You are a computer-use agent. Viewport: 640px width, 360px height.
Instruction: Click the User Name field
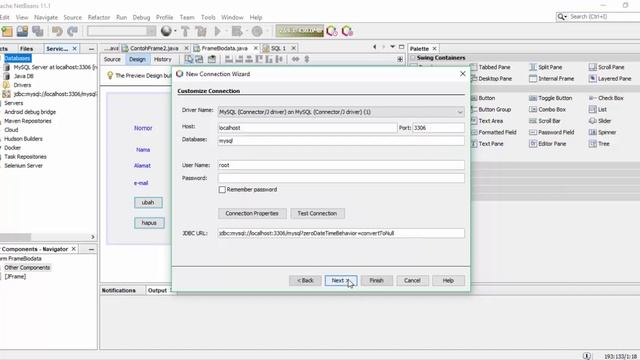tap(341, 165)
